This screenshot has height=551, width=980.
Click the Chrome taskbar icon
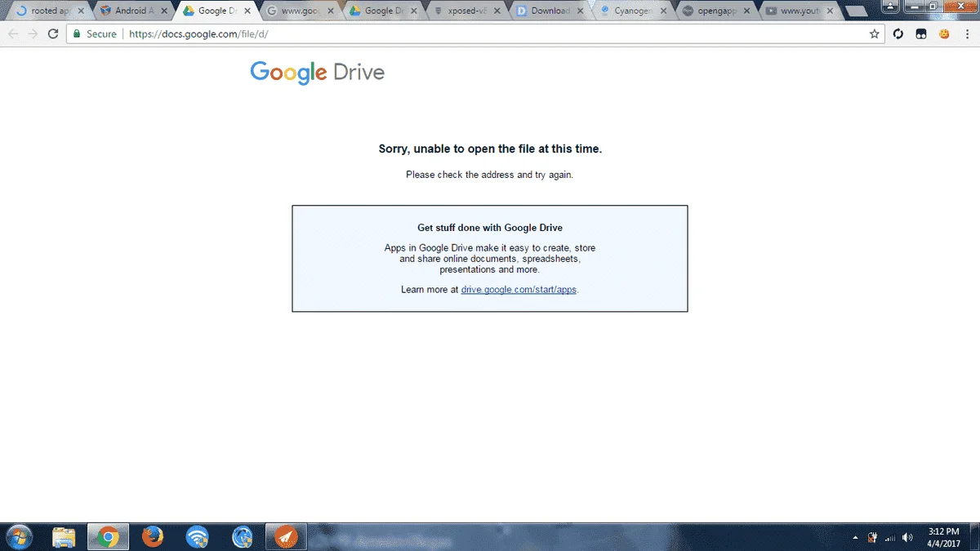click(108, 537)
